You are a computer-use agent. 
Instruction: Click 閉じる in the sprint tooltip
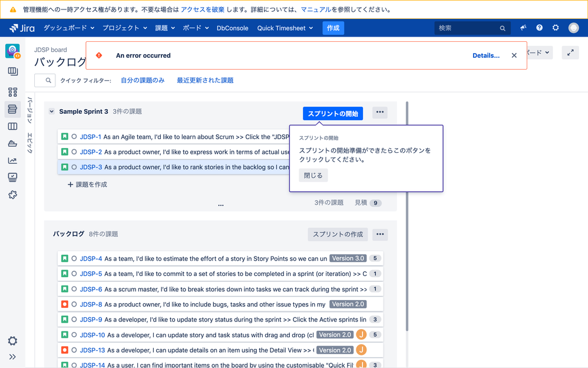tap(313, 175)
